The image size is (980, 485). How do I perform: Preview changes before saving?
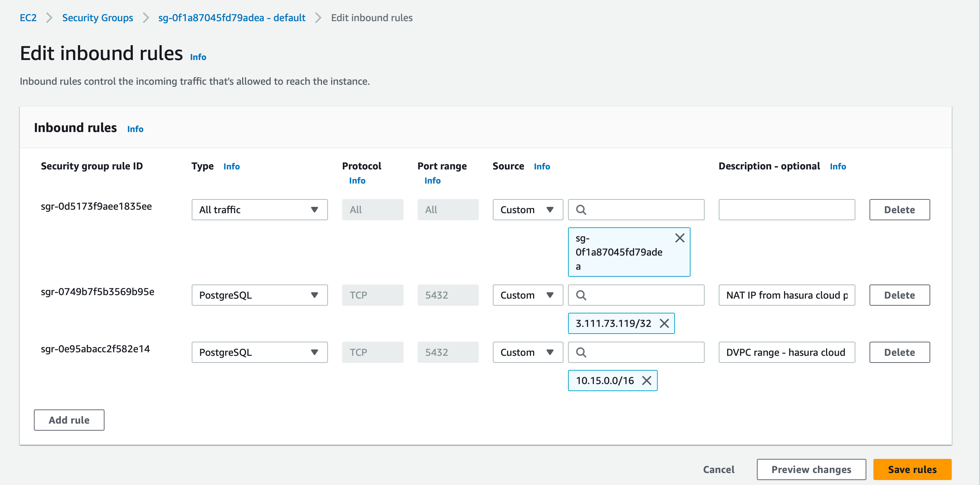[811, 469]
